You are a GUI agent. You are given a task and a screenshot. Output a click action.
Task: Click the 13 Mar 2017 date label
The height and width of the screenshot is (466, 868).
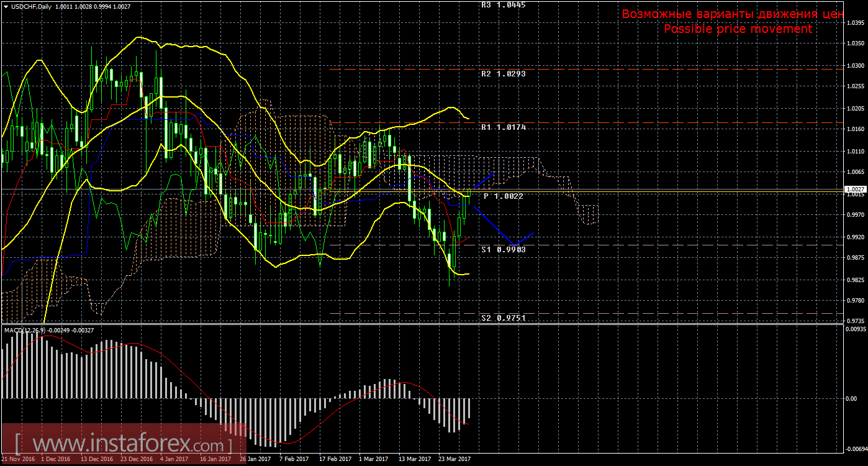pyautogui.click(x=414, y=459)
